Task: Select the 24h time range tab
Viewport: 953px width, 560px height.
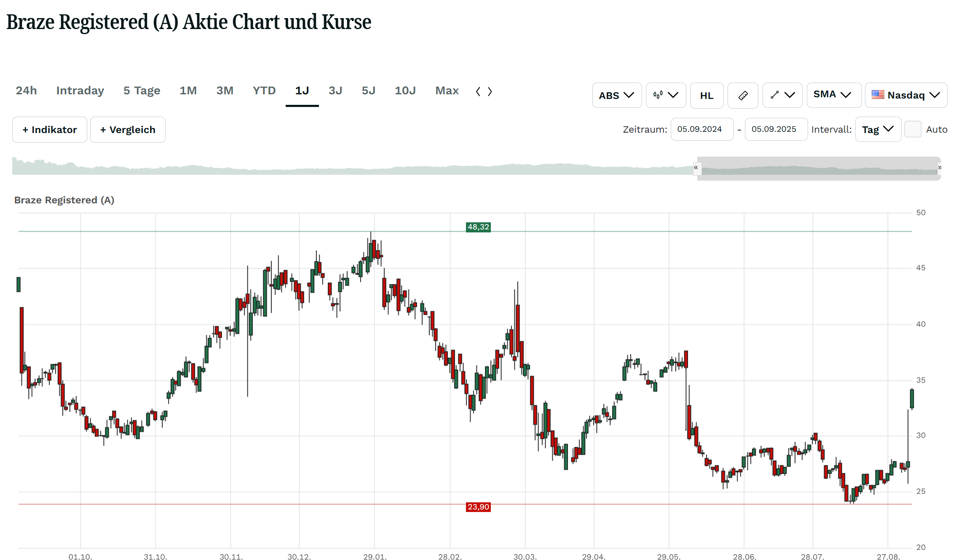Action: pos(26,91)
